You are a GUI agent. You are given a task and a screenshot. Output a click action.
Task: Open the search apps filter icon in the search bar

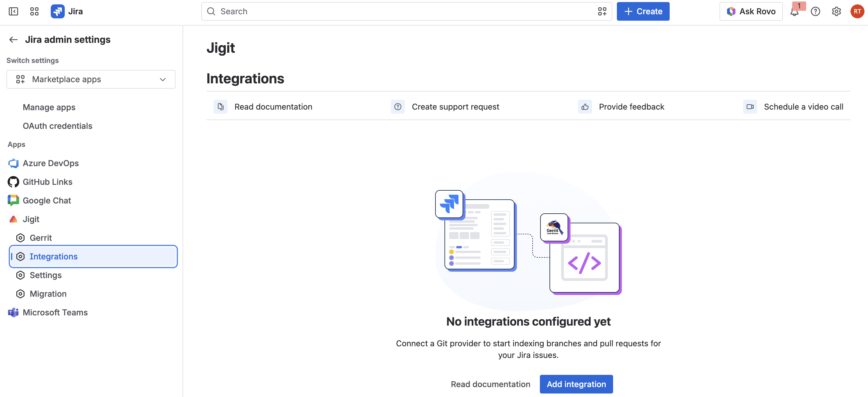point(602,11)
